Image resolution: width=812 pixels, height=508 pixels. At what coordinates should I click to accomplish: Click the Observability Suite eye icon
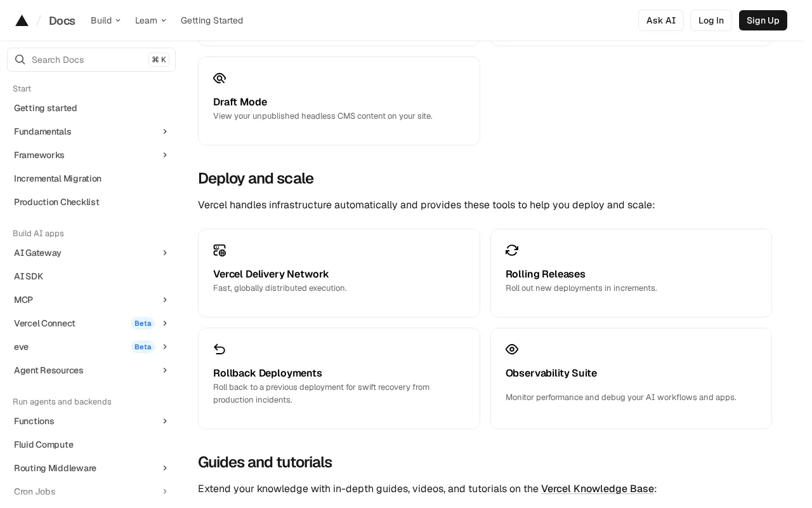(512, 349)
